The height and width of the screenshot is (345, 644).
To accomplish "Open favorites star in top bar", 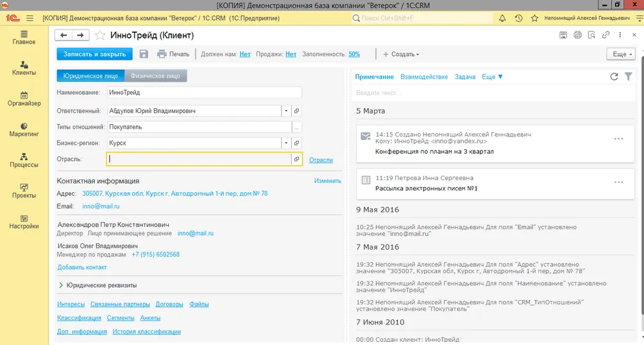I will tap(535, 18).
